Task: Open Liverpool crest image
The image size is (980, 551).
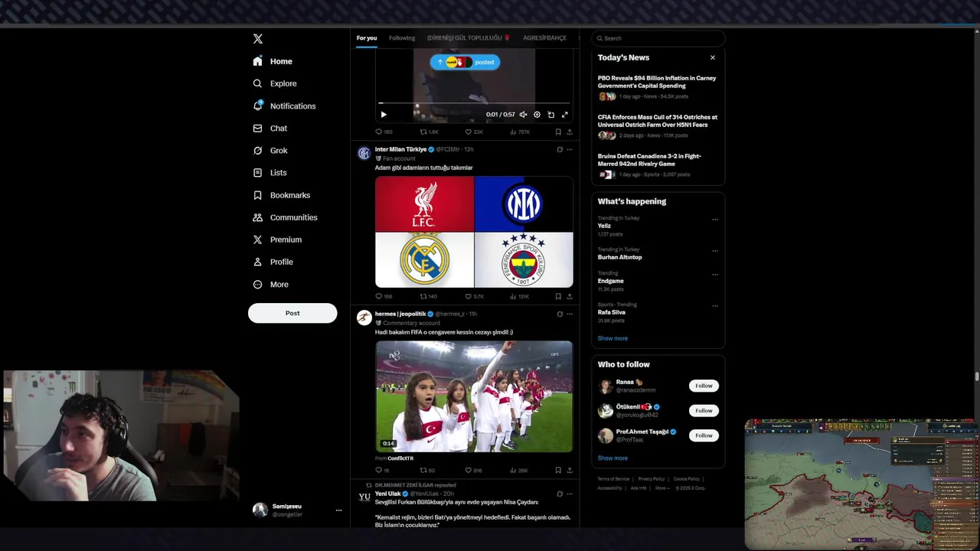Action: pos(424,204)
